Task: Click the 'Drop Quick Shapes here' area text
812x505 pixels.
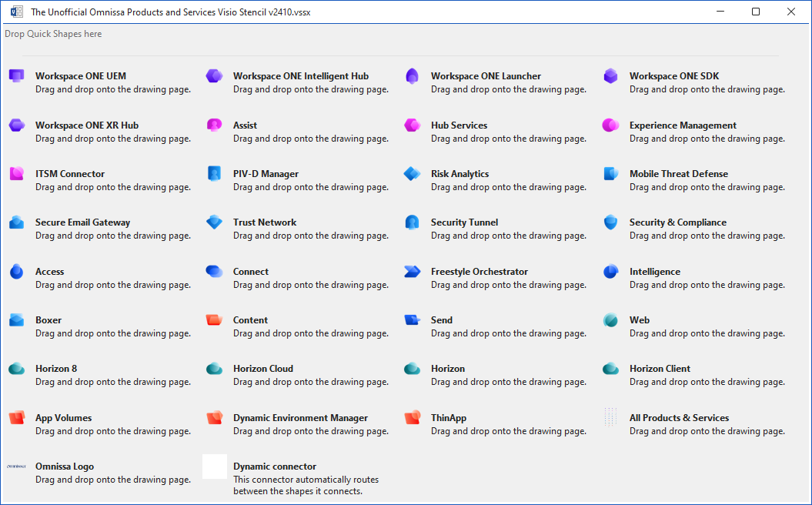Action: [53, 34]
